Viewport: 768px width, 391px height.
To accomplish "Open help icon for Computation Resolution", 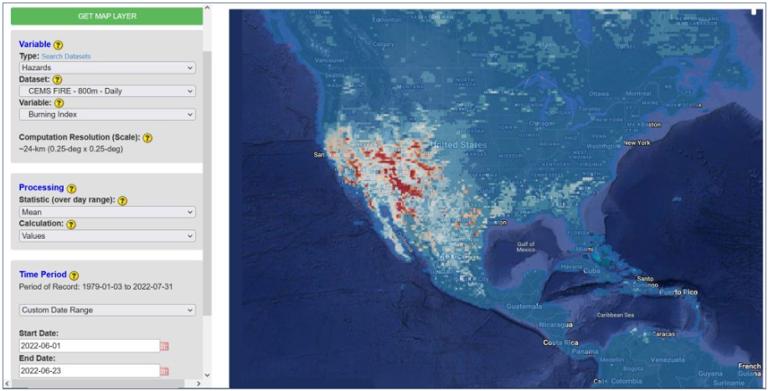I will pos(147,138).
